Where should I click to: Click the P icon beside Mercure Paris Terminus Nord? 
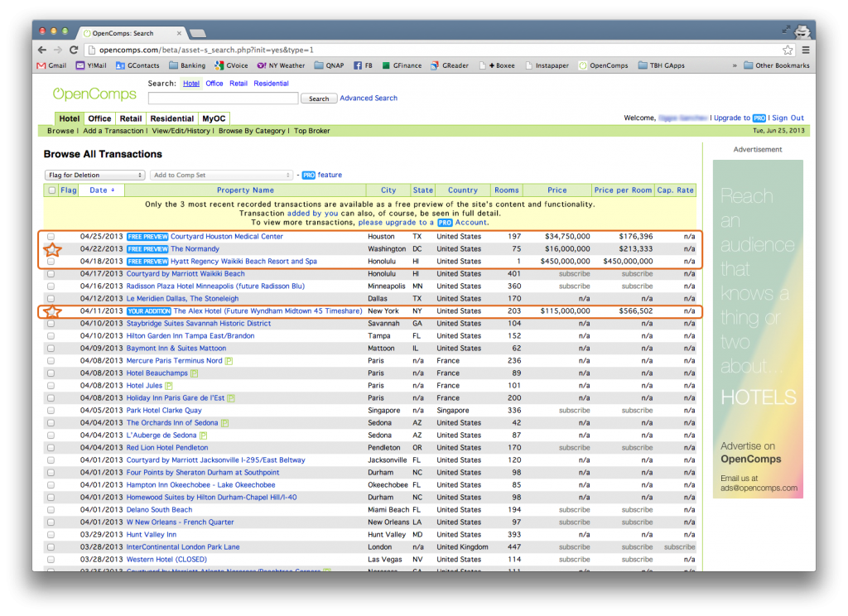(229, 361)
